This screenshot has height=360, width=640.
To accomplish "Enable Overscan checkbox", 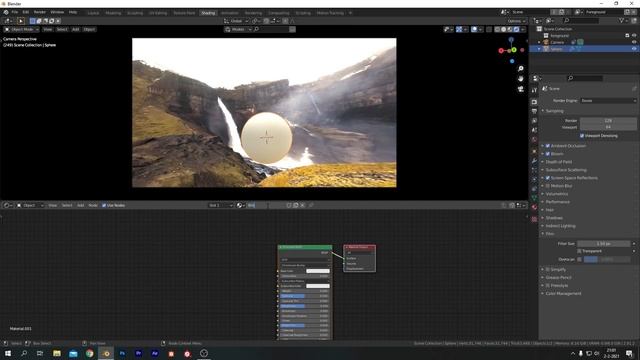I will pyautogui.click(x=579, y=259).
